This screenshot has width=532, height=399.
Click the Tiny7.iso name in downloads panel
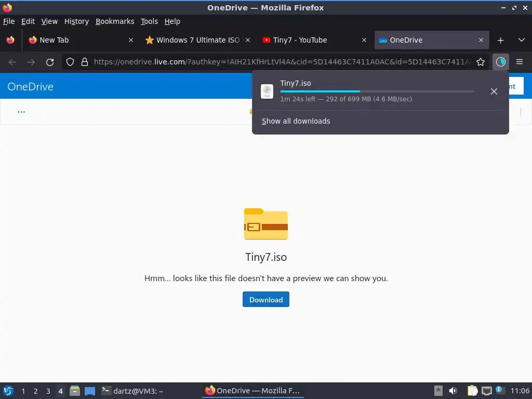coord(296,83)
